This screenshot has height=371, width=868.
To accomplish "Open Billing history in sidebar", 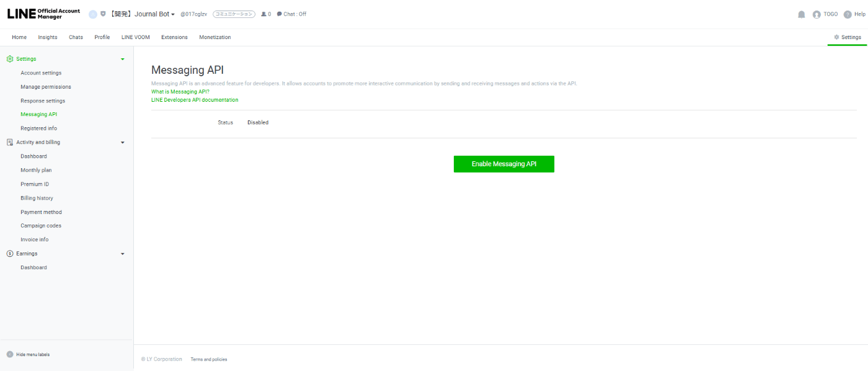I will (37, 198).
